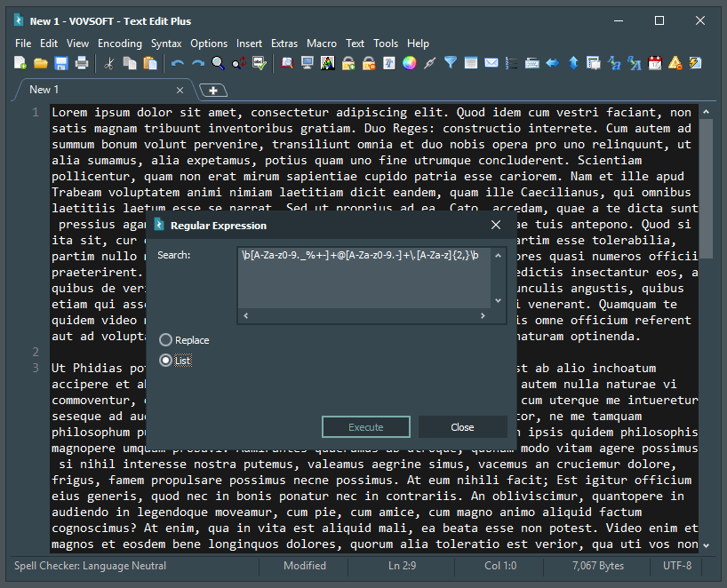Viewport: 727px width, 588px height.
Task: Click the search box scroll-down arrow
Action: pyautogui.click(x=498, y=300)
